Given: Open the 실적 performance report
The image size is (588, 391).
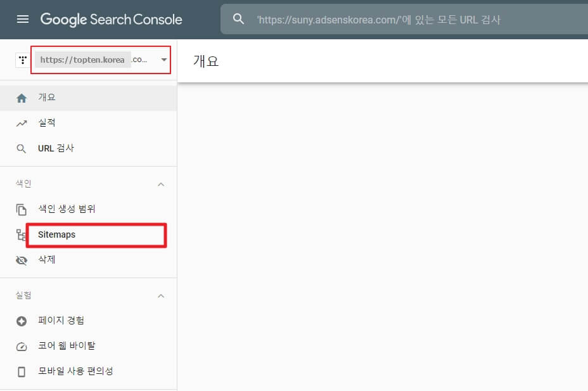Looking at the screenshot, I should pos(88,123).
